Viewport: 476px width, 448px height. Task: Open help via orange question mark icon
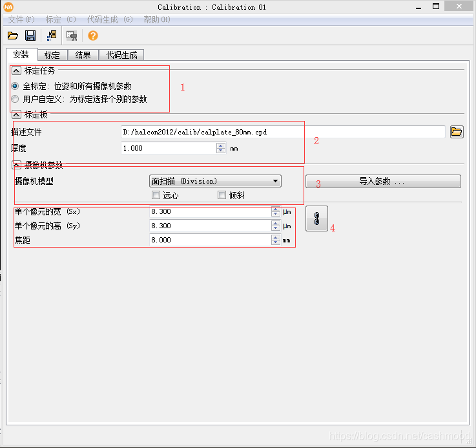(93, 36)
